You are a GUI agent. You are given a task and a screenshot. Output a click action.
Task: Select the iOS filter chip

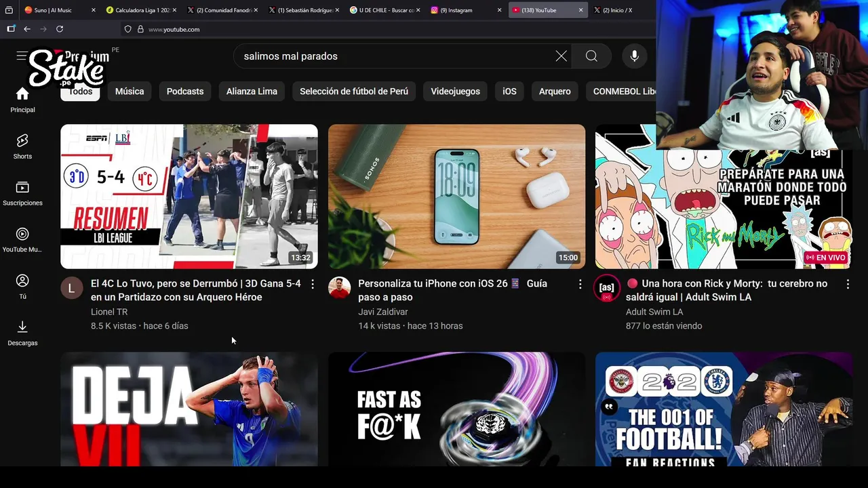point(509,91)
